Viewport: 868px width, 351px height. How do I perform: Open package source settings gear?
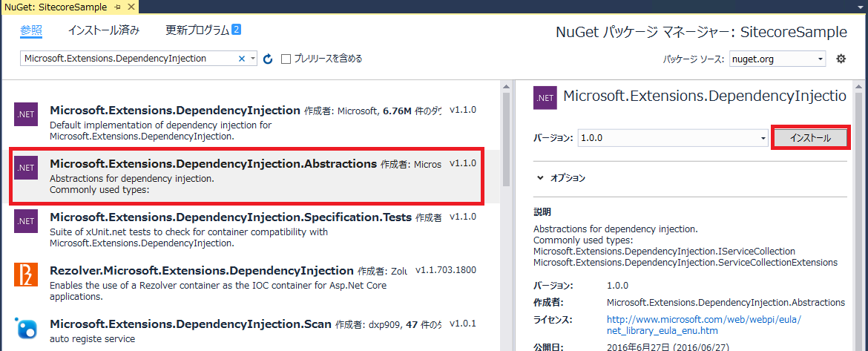point(841,59)
